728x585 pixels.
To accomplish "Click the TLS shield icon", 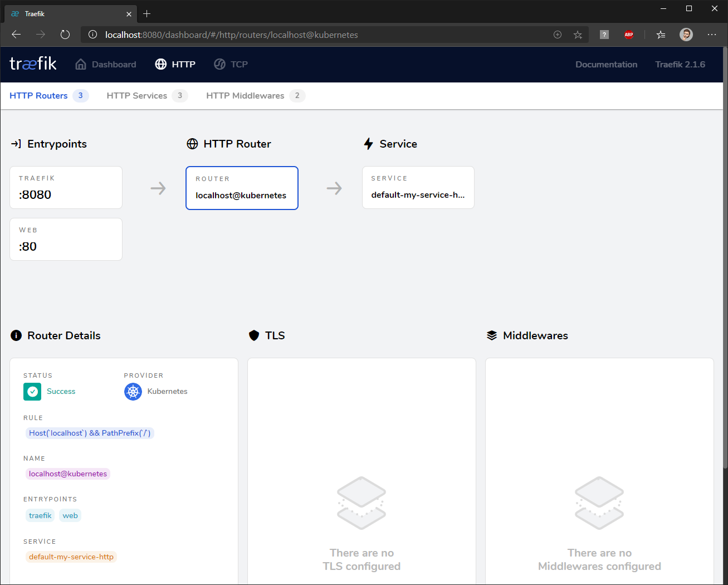I will [254, 335].
